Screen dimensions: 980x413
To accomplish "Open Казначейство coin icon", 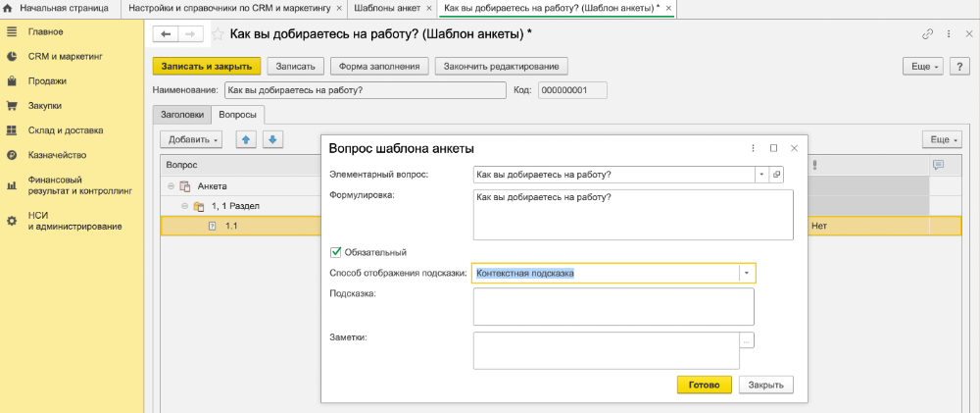I will [x=11, y=155].
